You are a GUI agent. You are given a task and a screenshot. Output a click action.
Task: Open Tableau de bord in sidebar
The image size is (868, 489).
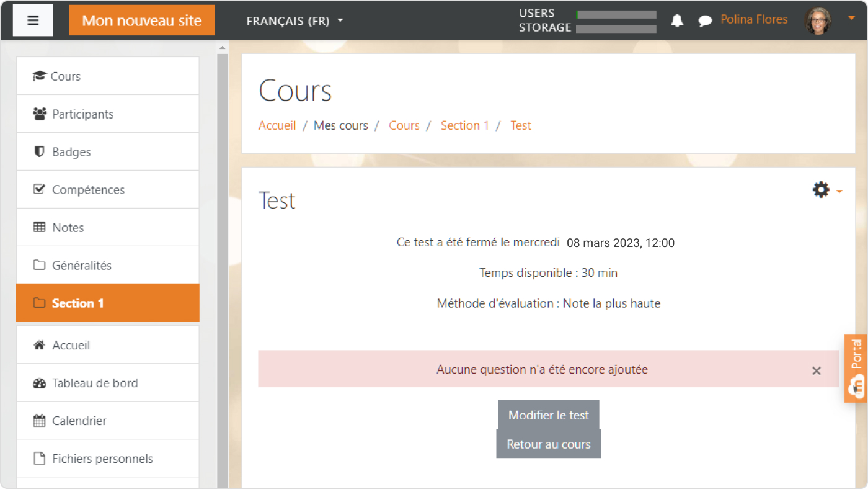107,383
